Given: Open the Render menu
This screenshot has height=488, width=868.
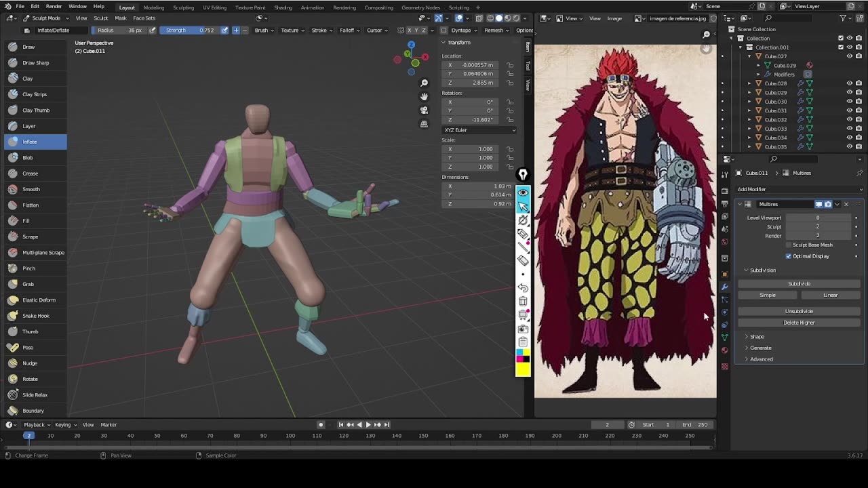Looking at the screenshot, I should click(54, 7).
